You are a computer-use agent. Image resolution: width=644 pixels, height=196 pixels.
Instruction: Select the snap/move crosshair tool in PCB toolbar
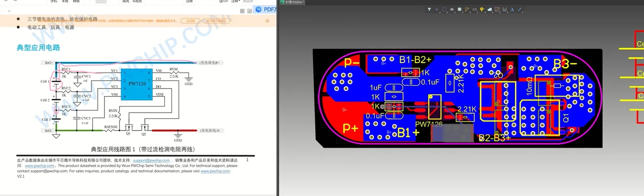pyautogui.click(x=437, y=9)
